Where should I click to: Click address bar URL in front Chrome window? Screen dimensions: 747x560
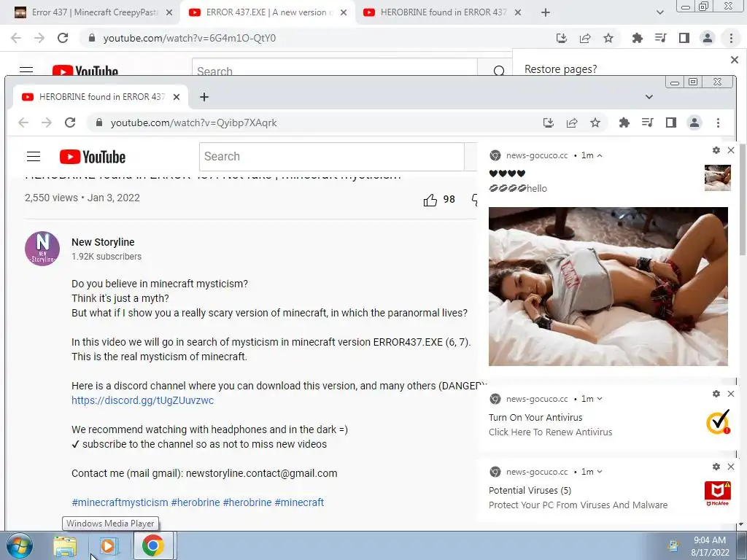pyautogui.click(x=193, y=122)
